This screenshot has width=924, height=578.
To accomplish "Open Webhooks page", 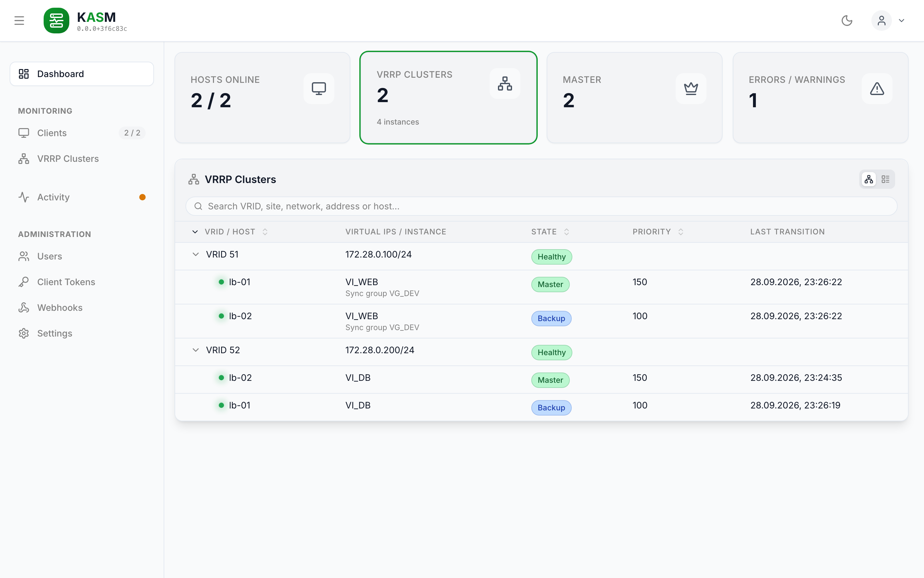I will pyautogui.click(x=82, y=308).
